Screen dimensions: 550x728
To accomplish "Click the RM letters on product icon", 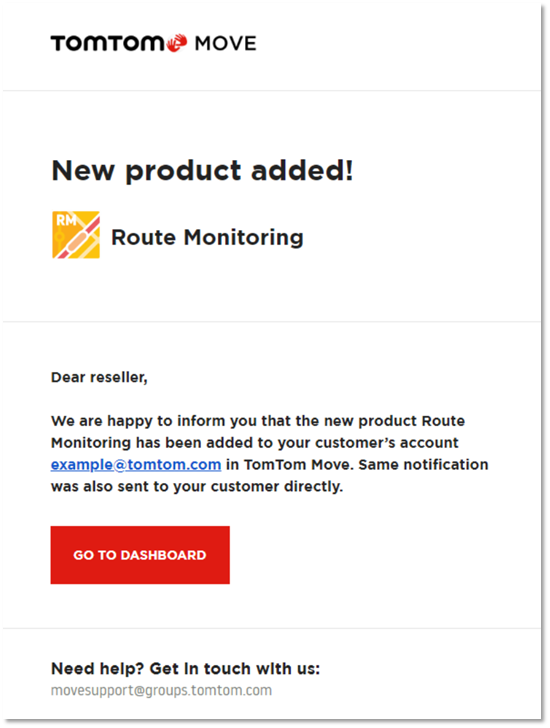I will coord(65,220).
